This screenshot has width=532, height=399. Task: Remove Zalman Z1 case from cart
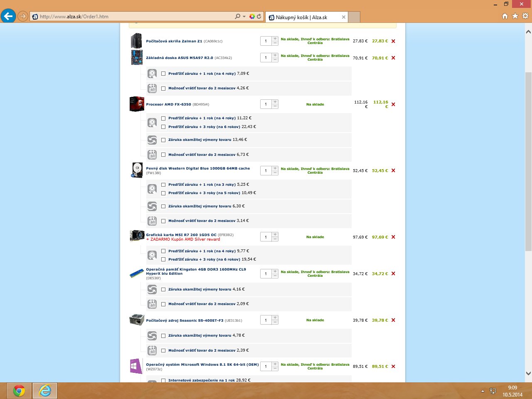pyautogui.click(x=393, y=41)
